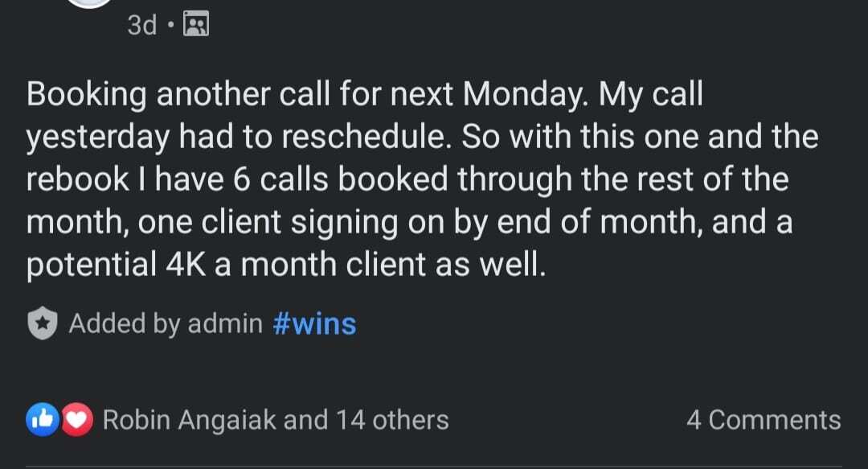Click the dot separator after 3d timestamp
The image size is (868, 469).
[x=170, y=24]
